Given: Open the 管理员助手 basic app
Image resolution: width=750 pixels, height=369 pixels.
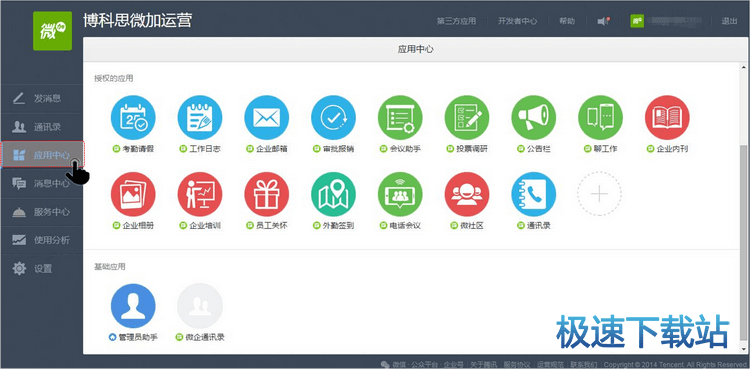Looking at the screenshot, I should (133, 306).
